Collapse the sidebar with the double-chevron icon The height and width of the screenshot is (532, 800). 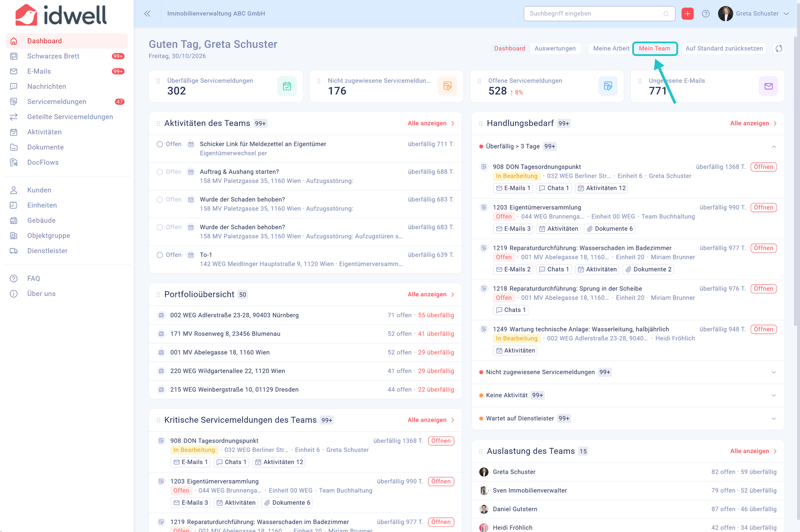(x=147, y=14)
